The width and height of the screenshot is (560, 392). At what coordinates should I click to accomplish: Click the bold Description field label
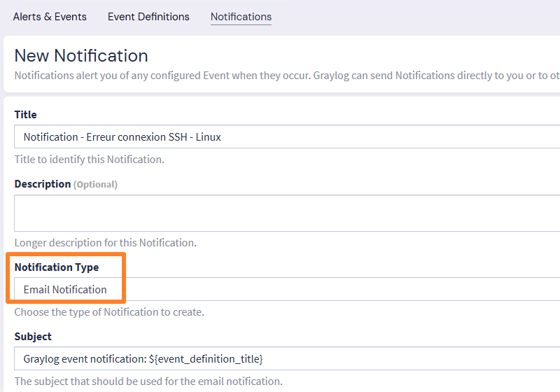pos(43,184)
